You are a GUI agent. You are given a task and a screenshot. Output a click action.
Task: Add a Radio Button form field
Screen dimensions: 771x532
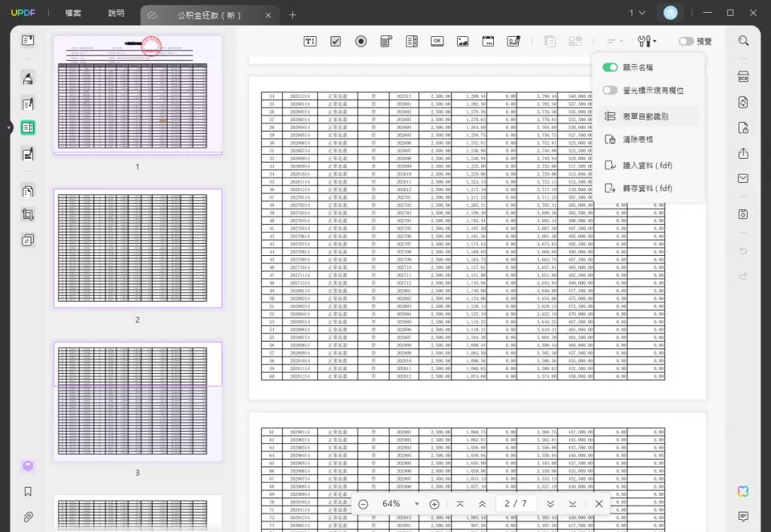point(361,41)
